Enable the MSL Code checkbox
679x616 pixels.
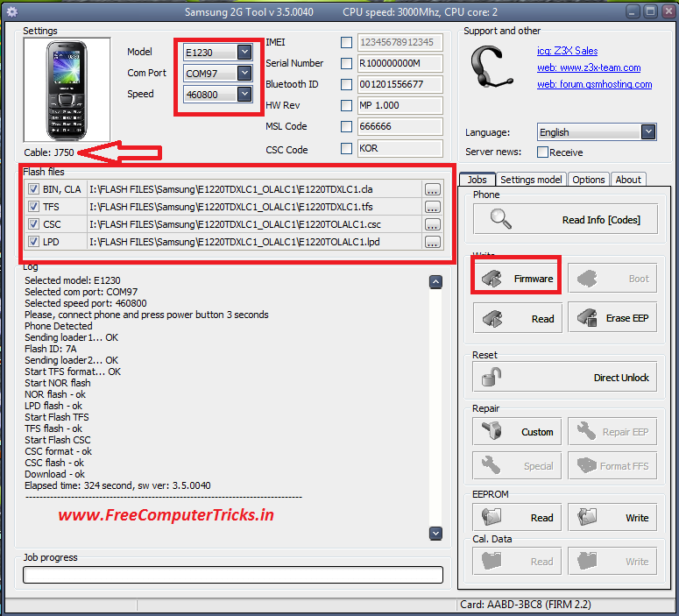pos(346,126)
